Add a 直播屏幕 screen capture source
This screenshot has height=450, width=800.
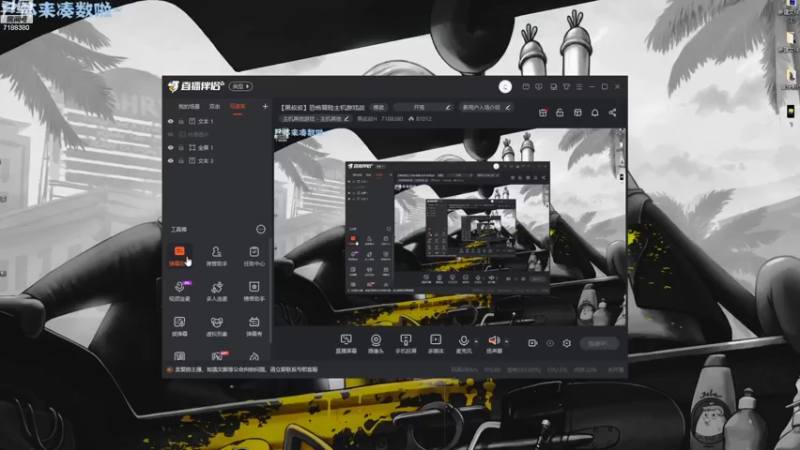pyautogui.click(x=346, y=343)
